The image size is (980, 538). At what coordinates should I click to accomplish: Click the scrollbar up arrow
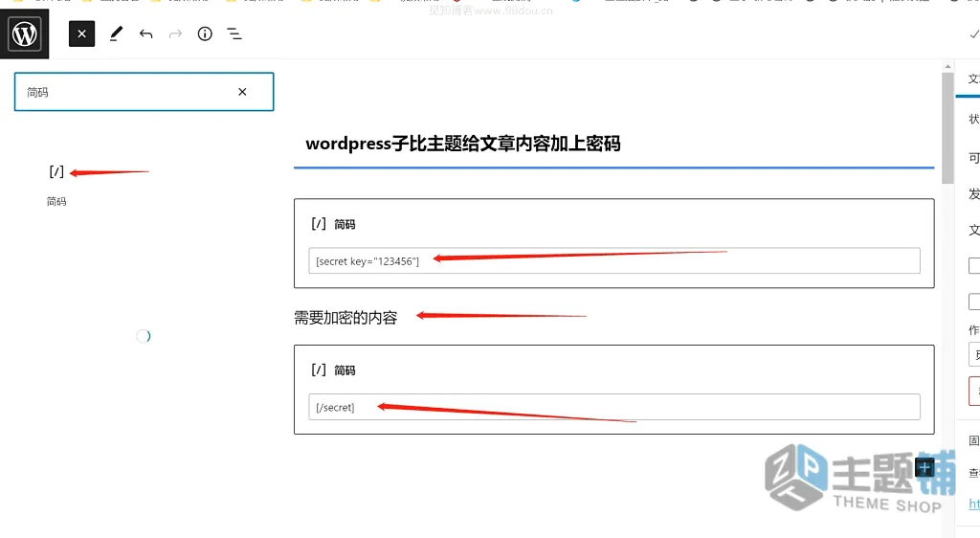(947, 66)
